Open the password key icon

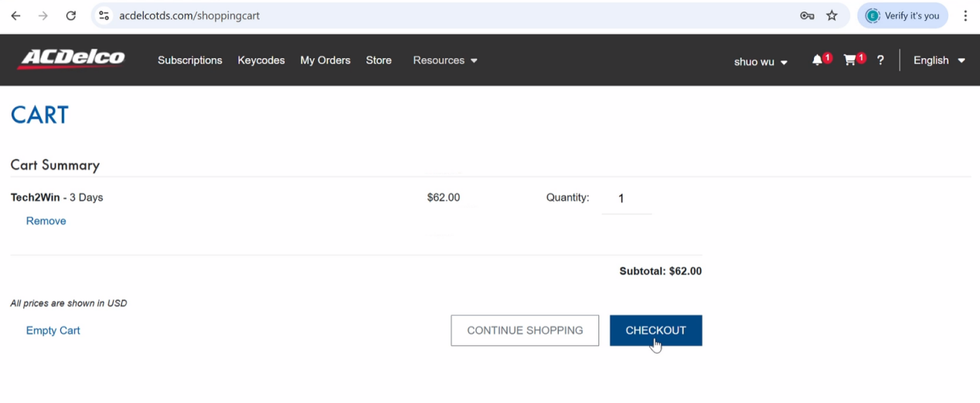tap(807, 15)
